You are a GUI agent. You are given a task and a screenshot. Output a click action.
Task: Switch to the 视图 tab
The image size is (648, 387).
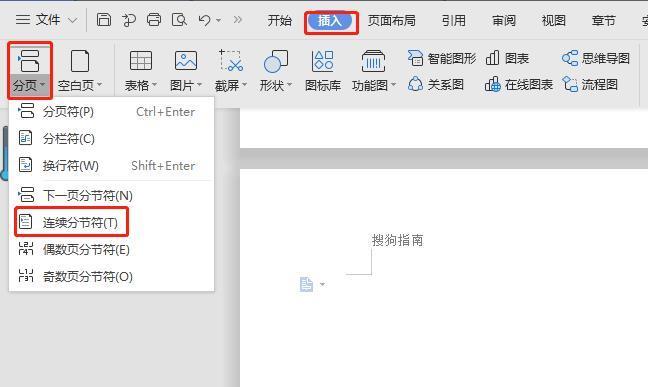(x=553, y=20)
